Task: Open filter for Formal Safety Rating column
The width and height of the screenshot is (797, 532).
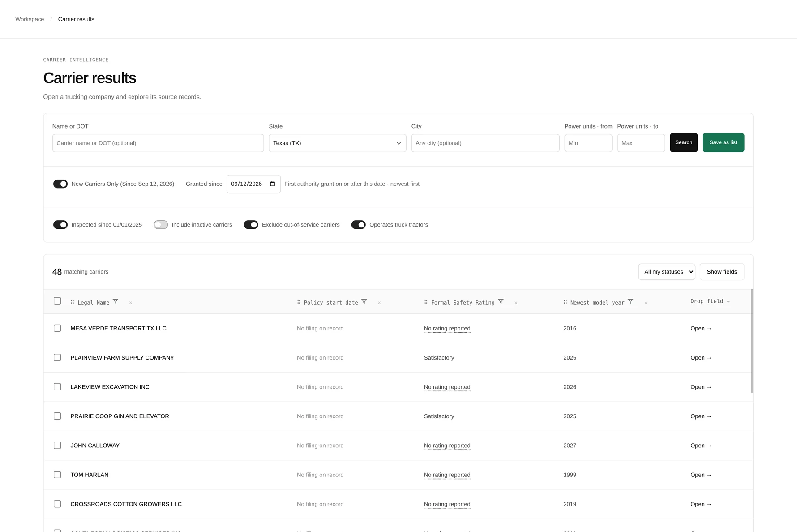Action: (x=501, y=301)
